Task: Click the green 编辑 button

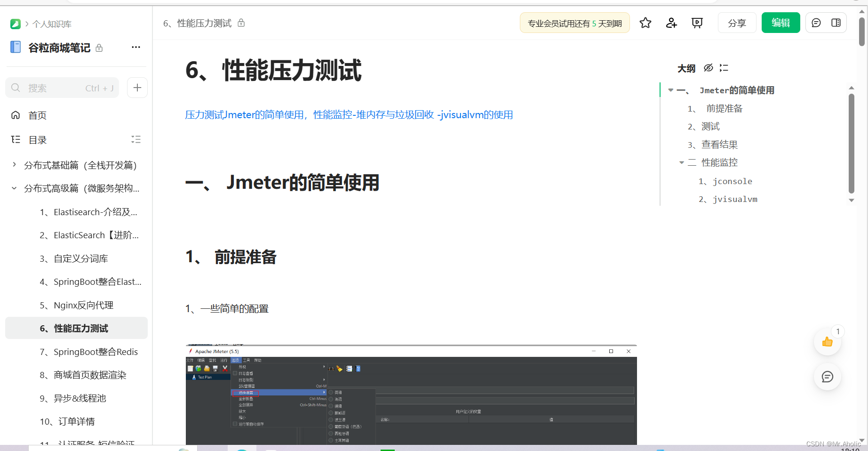Action: coord(780,22)
